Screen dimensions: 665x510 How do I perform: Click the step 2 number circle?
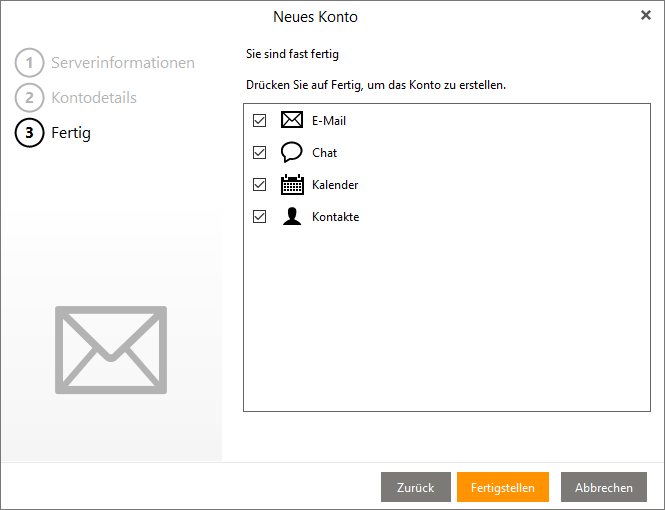(x=30, y=98)
